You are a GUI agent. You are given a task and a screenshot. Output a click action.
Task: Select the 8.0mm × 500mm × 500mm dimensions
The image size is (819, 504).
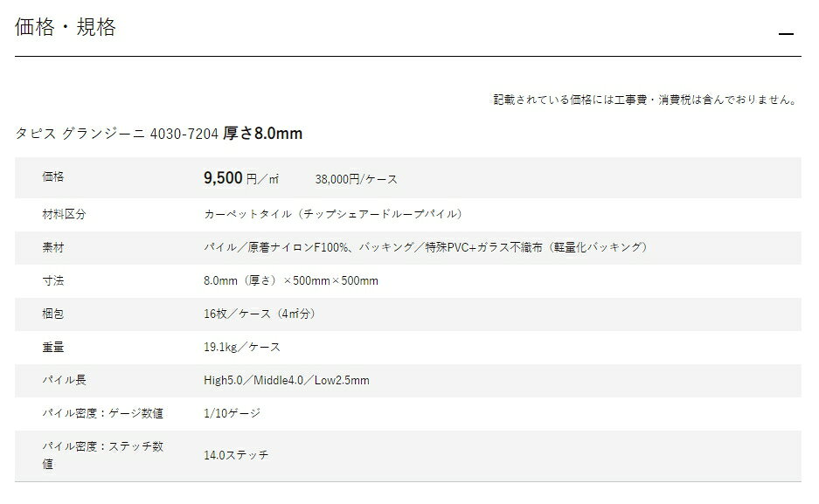click(291, 280)
